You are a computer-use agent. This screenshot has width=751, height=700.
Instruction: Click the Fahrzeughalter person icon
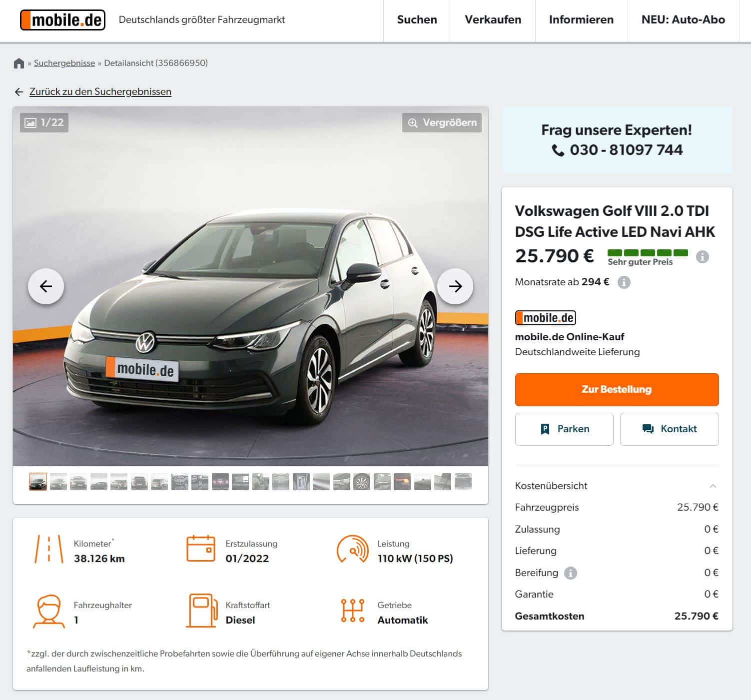49,611
